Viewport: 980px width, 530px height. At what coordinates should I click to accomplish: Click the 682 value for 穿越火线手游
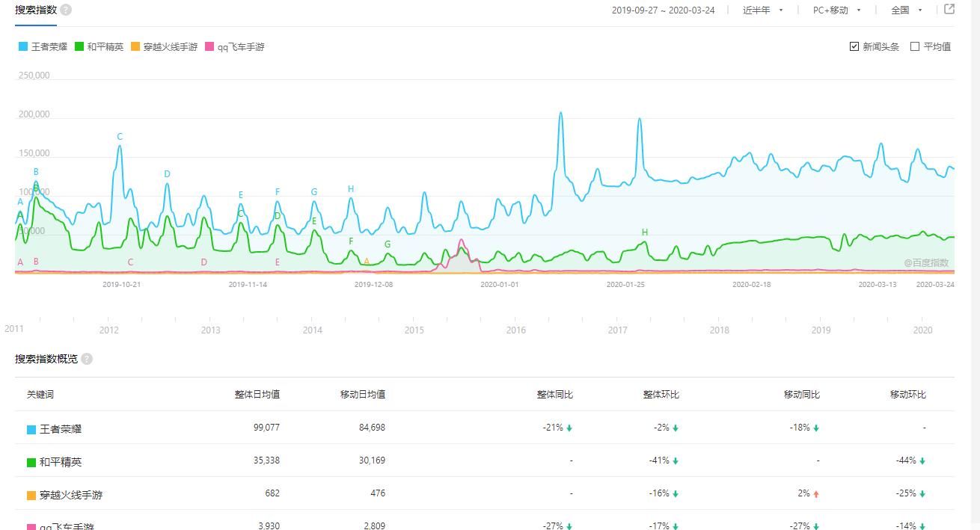click(x=272, y=493)
